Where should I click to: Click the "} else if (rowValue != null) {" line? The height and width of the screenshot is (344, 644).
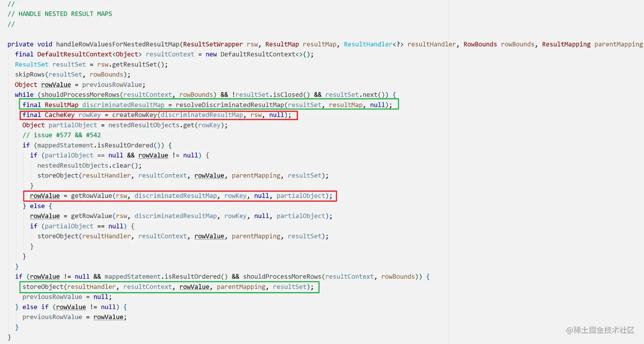pos(71,307)
